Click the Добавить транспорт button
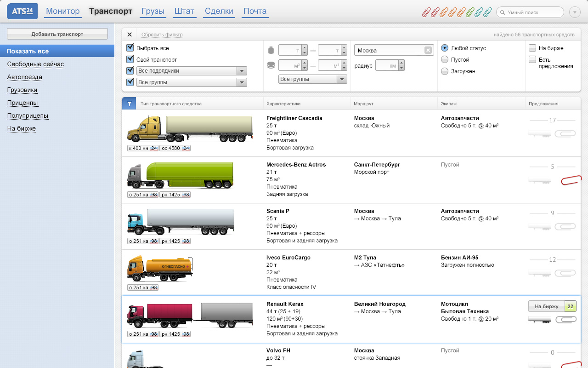The height and width of the screenshot is (368, 588). click(x=57, y=34)
